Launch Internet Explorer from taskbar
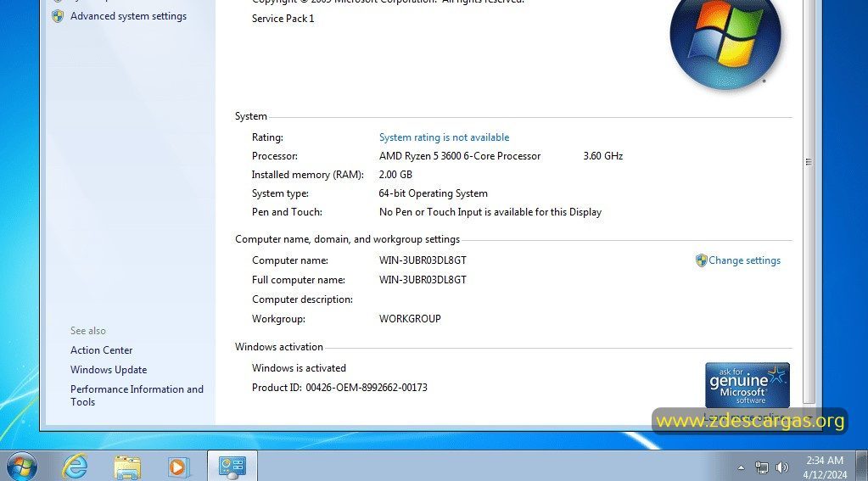The width and height of the screenshot is (868, 481). [x=75, y=466]
